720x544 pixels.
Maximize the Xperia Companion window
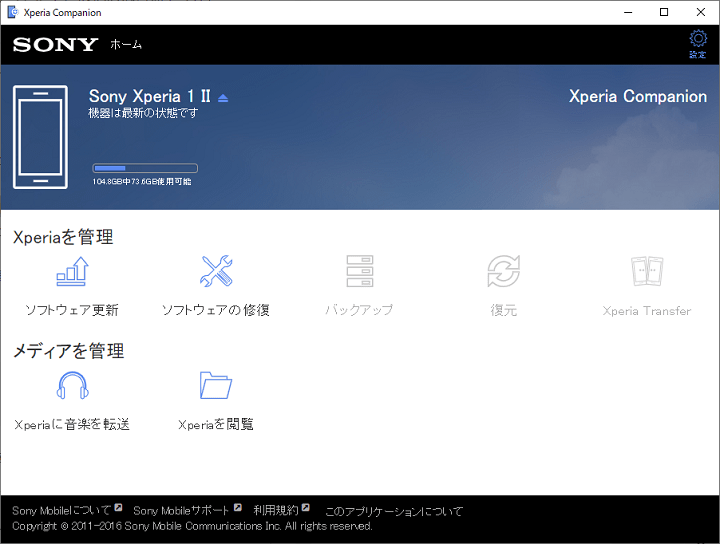pyautogui.click(x=664, y=12)
